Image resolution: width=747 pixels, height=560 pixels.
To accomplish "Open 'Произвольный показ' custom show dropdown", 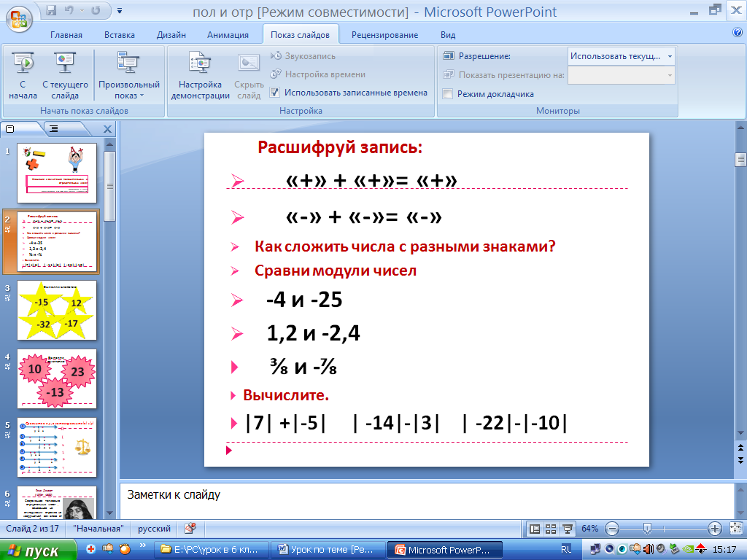I will pos(128,75).
